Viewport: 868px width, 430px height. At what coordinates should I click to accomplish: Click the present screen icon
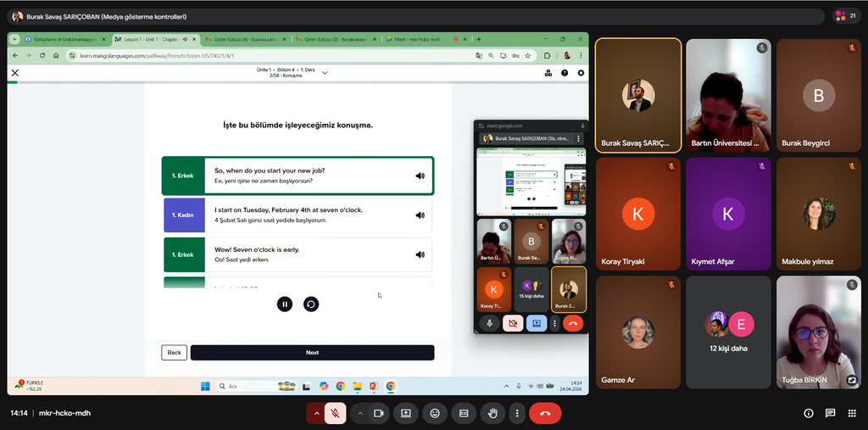tap(406, 413)
